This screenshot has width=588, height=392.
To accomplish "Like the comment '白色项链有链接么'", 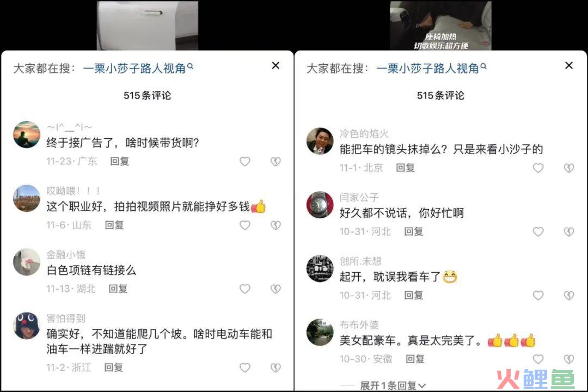I will [x=245, y=289].
